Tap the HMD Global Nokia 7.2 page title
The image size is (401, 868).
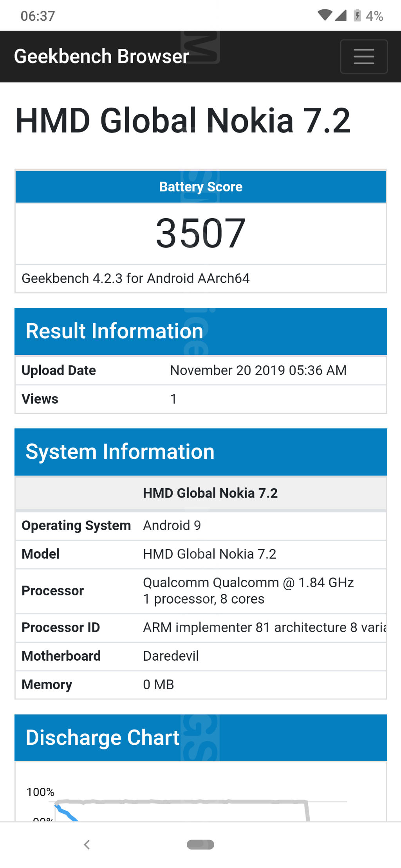pos(182,120)
